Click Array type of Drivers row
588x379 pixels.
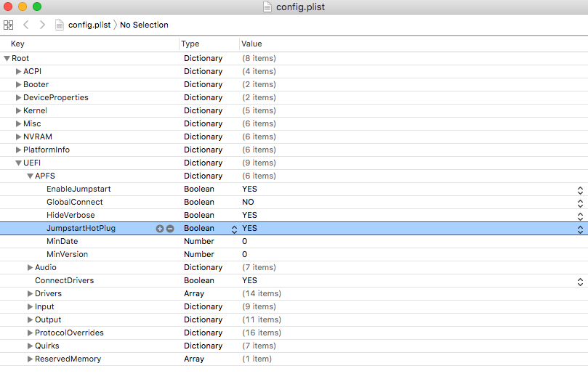(x=194, y=293)
